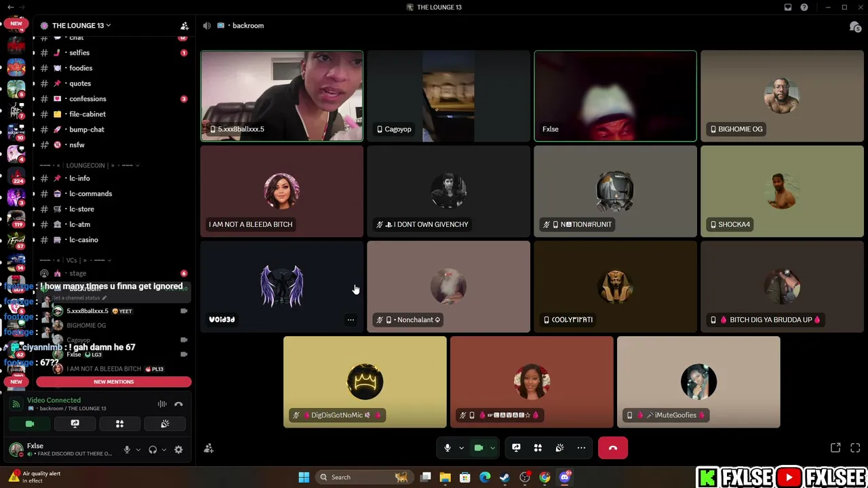The image size is (868, 488).
Task: Open the noise suppression icon in Video Connected panel
Action: tap(162, 404)
